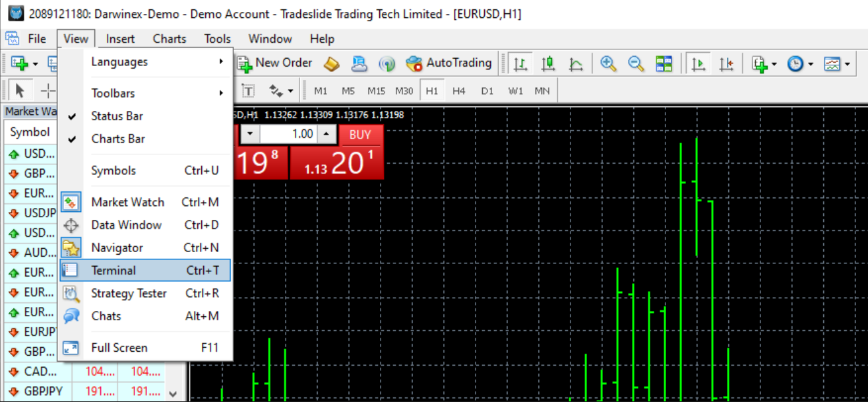Screen dimensions: 868x402
Task: Toggle bar chart display mode
Action: 520,63
